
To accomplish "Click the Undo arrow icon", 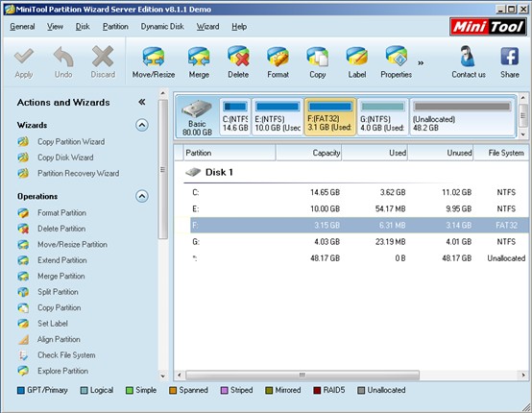I will click(x=63, y=57).
